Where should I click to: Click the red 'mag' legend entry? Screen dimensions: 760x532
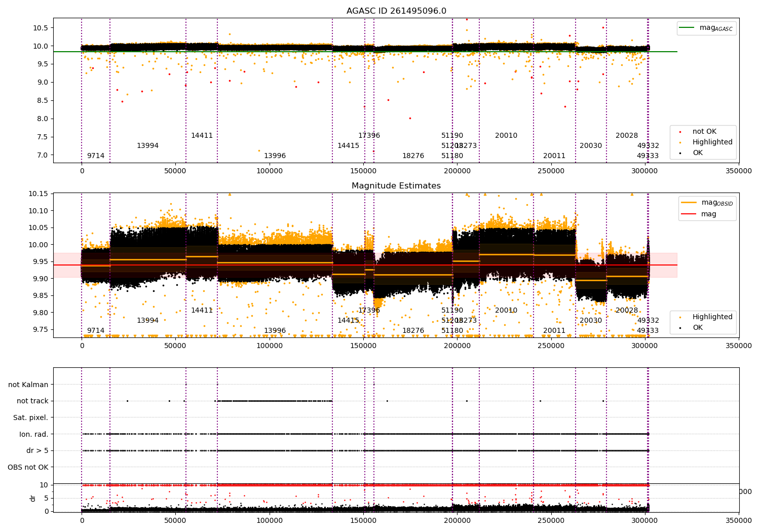(x=699, y=214)
